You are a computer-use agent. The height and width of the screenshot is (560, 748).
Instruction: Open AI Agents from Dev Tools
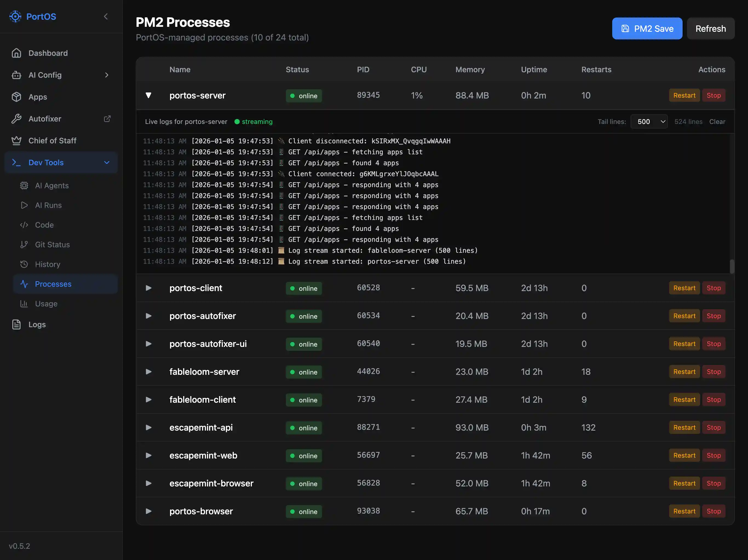pyautogui.click(x=51, y=185)
